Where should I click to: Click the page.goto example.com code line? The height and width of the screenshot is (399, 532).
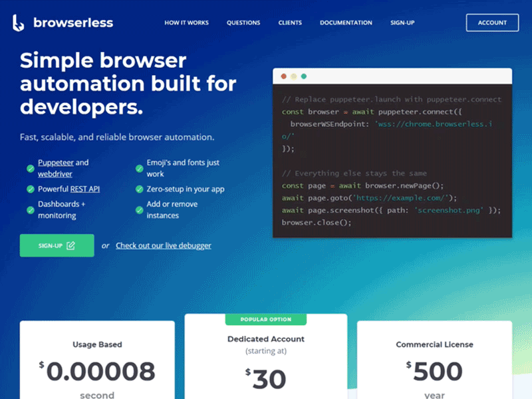click(x=369, y=198)
